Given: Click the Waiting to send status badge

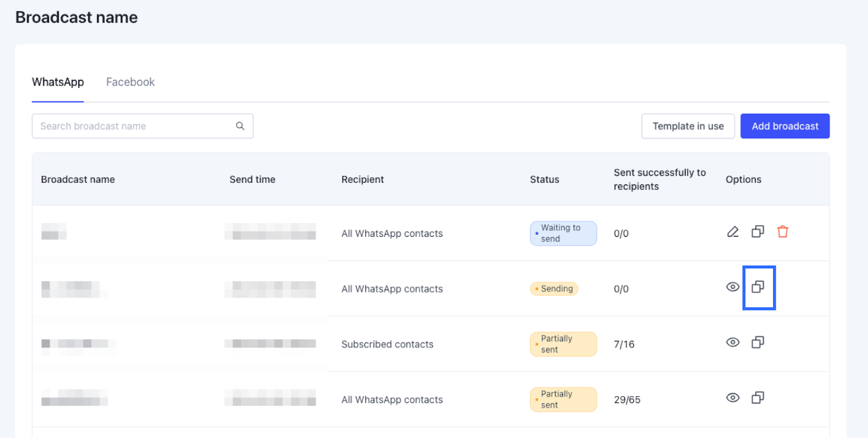Looking at the screenshot, I should pos(563,233).
